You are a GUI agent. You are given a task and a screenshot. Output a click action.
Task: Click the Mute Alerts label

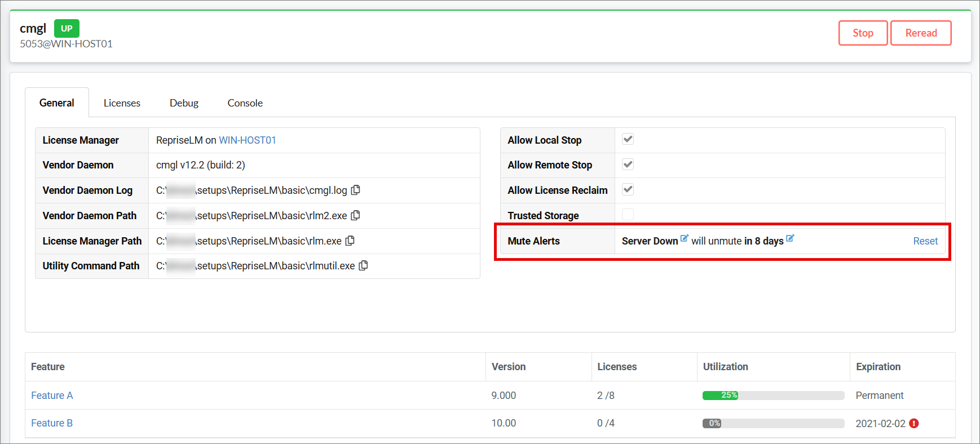(533, 241)
